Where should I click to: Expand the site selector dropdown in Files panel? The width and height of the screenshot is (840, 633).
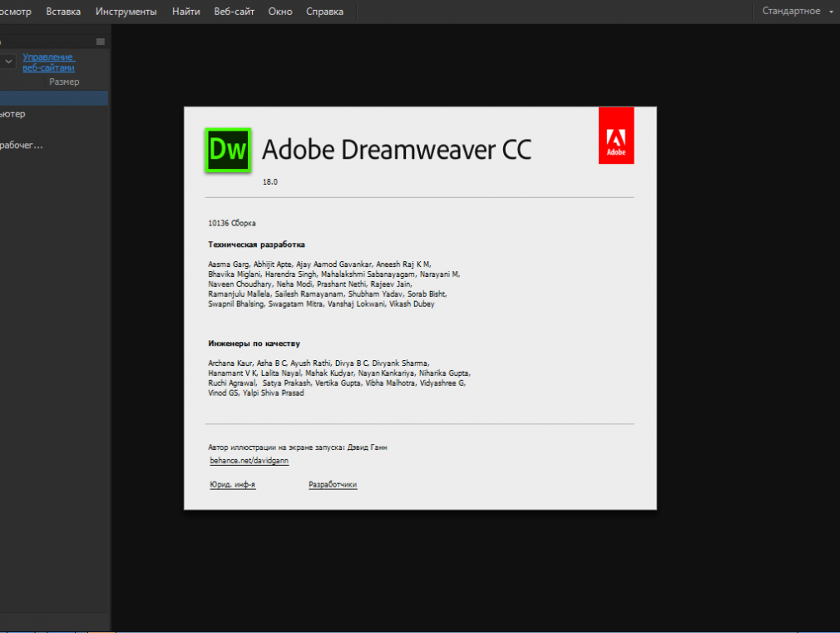point(8,61)
